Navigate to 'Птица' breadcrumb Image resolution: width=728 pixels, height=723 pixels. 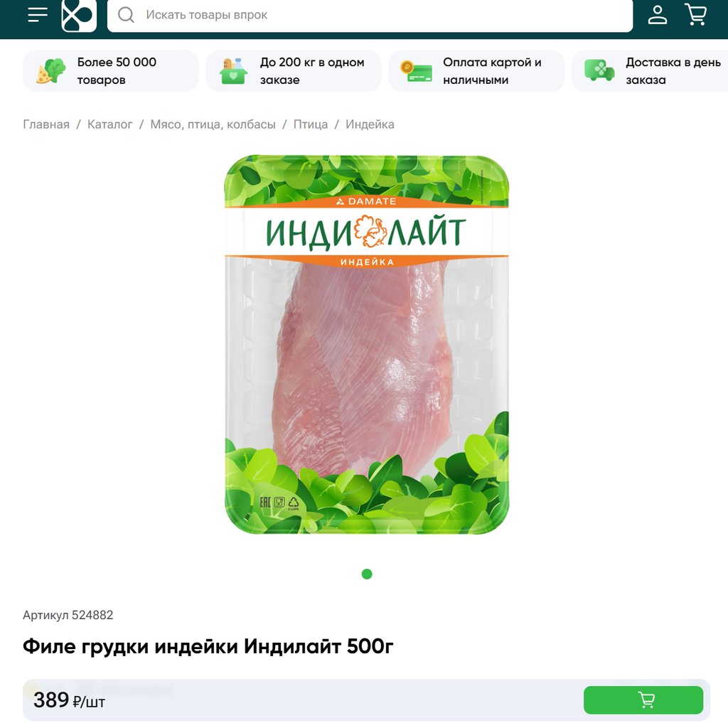311,124
